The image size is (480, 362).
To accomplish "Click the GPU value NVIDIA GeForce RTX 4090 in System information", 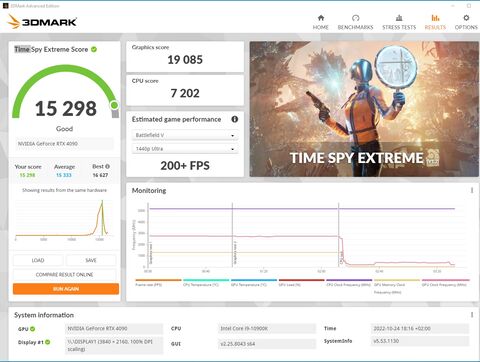I will (114, 329).
